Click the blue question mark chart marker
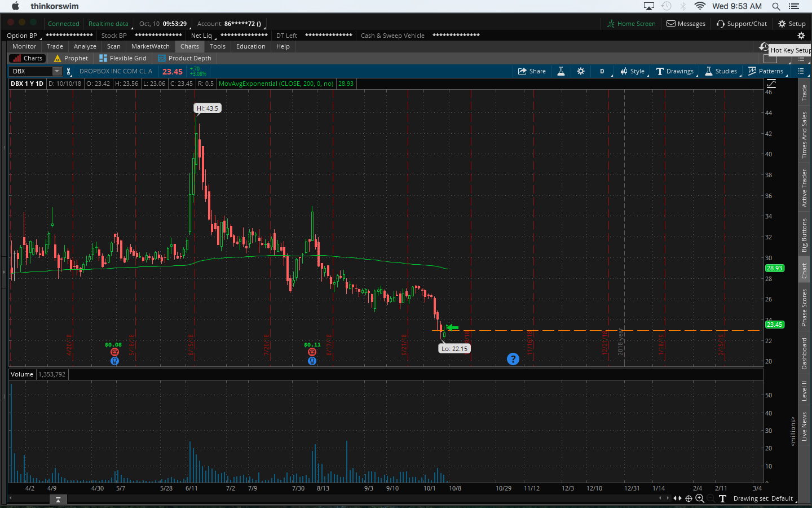This screenshot has width=812, height=508. pyautogui.click(x=513, y=359)
